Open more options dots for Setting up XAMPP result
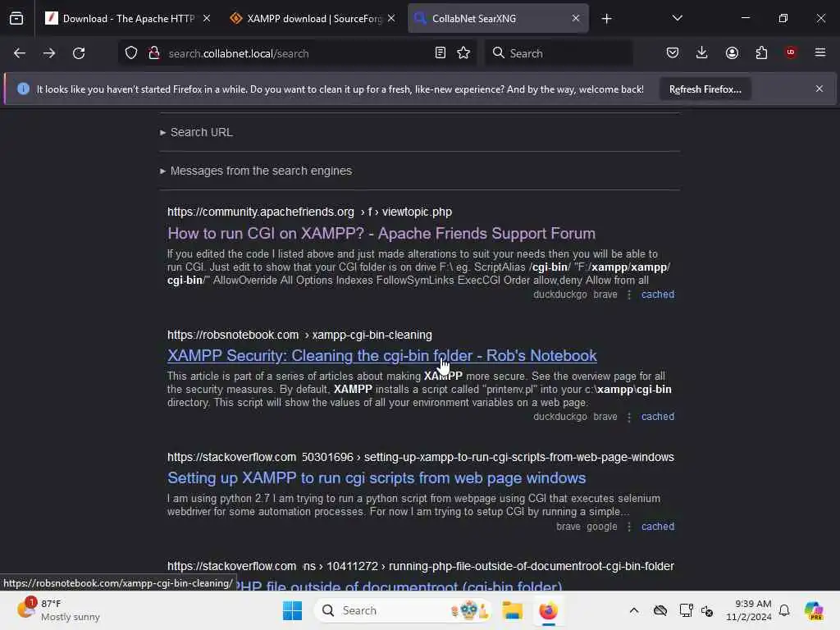Image resolution: width=840 pixels, height=630 pixels. click(x=629, y=527)
